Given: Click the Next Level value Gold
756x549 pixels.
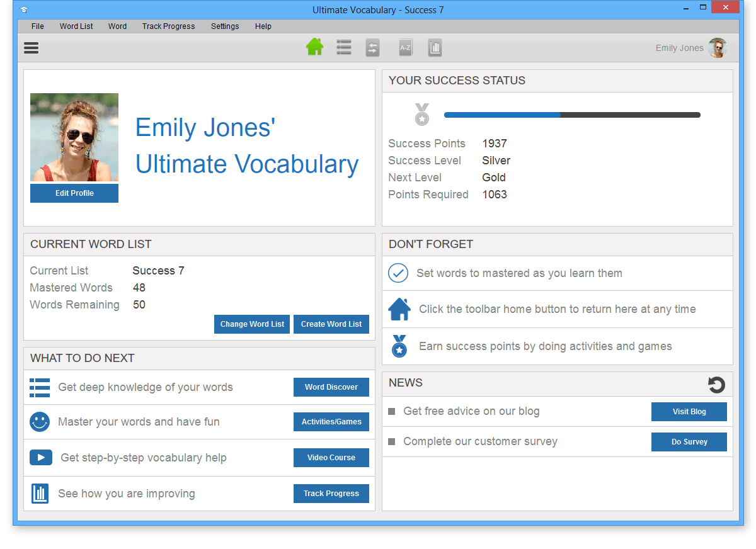Looking at the screenshot, I should 494,178.
